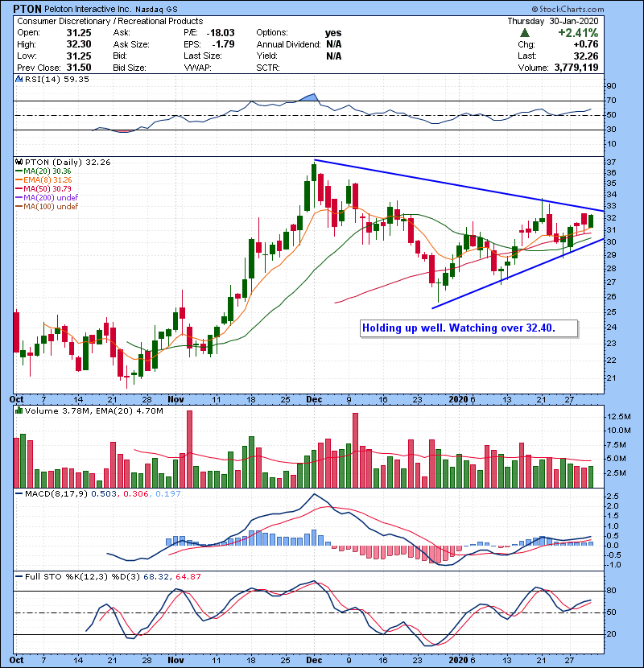Click the RSI indicator icon beside RSI(14)
This screenshot has width=644, height=668.
click(x=19, y=79)
